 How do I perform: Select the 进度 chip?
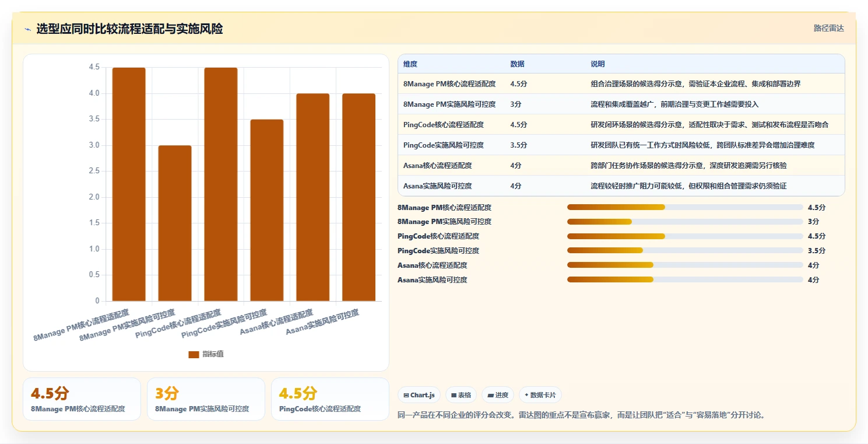(x=498, y=395)
